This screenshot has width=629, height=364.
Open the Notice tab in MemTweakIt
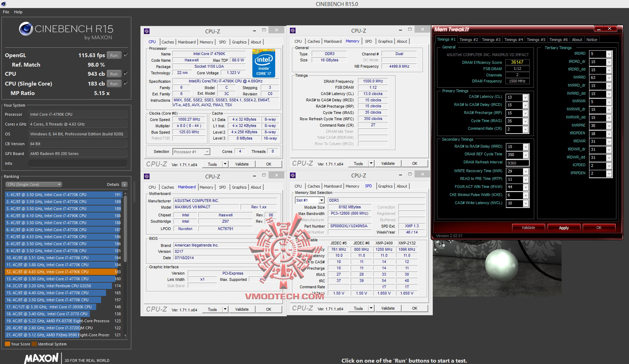point(592,40)
